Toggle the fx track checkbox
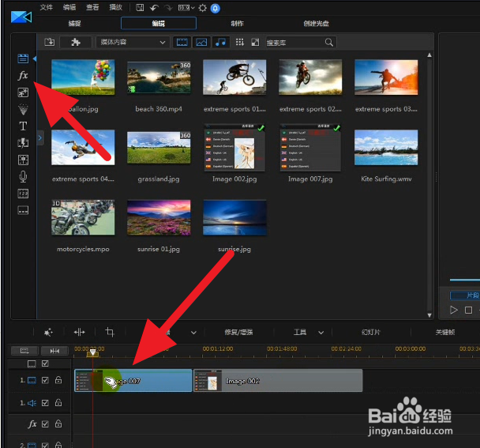This screenshot has width=480, height=448. pyautogui.click(x=45, y=424)
